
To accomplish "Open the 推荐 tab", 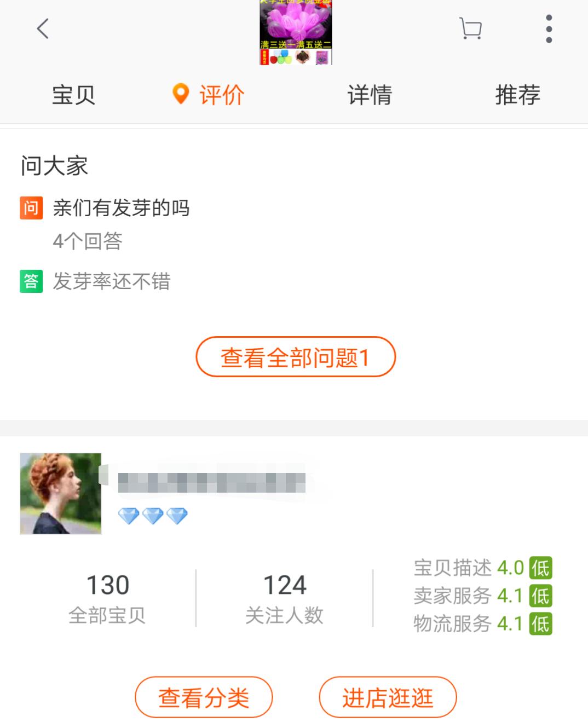I will point(517,94).
